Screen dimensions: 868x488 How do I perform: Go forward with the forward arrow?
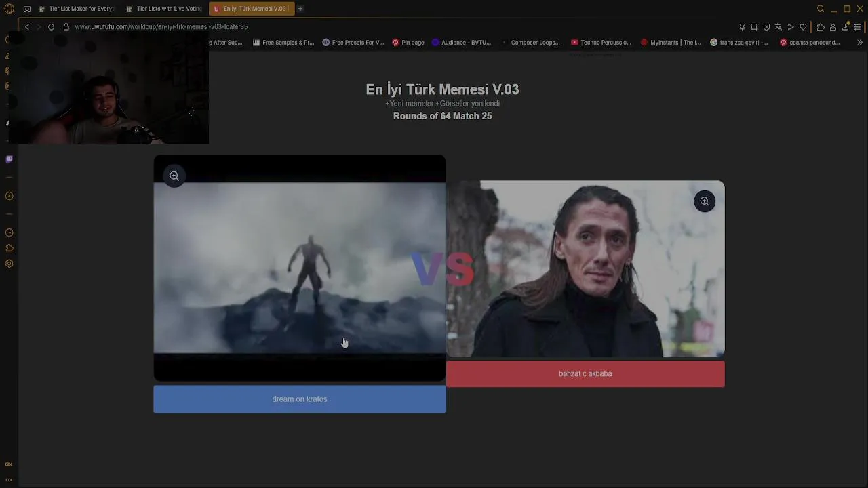coord(39,27)
